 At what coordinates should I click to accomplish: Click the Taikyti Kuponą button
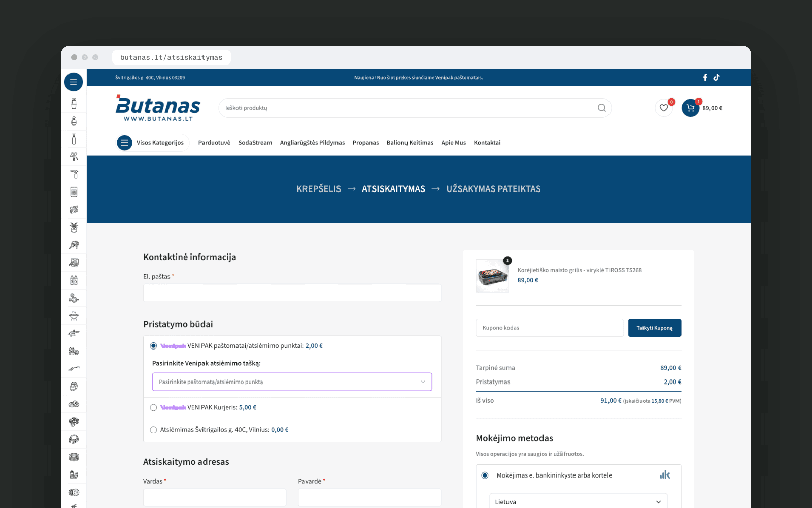pyautogui.click(x=655, y=328)
